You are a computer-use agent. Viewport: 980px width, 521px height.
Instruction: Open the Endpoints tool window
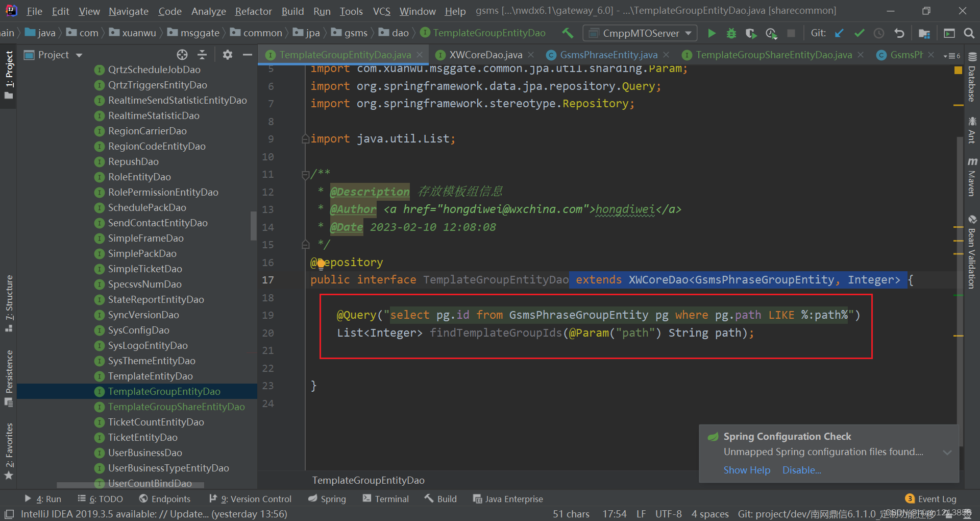coord(165,499)
